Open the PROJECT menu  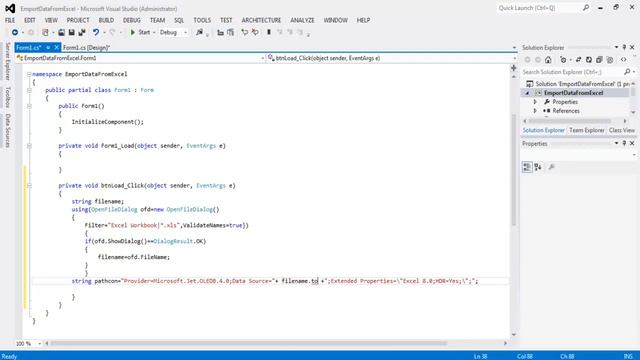click(x=78, y=20)
